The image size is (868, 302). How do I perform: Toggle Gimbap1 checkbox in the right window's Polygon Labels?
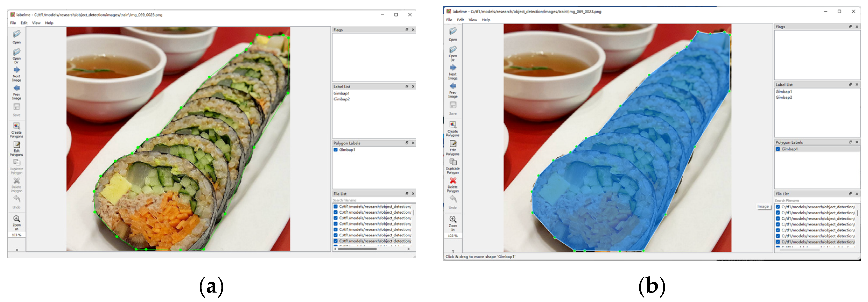click(x=778, y=149)
